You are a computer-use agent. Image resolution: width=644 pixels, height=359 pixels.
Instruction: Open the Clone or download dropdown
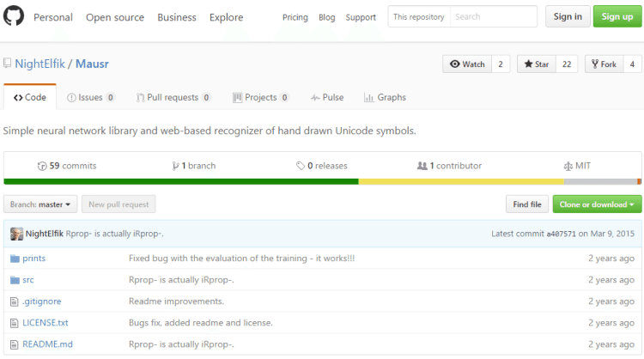coord(597,204)
